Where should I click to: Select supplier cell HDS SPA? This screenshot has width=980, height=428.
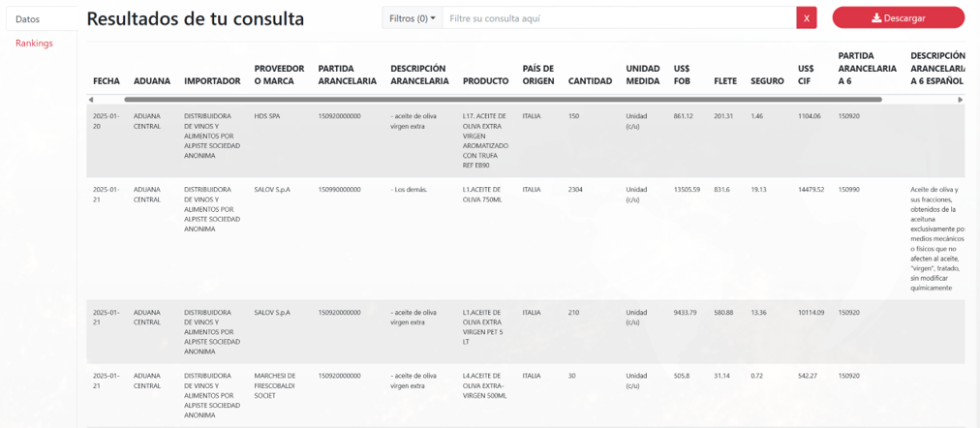click(x=269, y=116)
